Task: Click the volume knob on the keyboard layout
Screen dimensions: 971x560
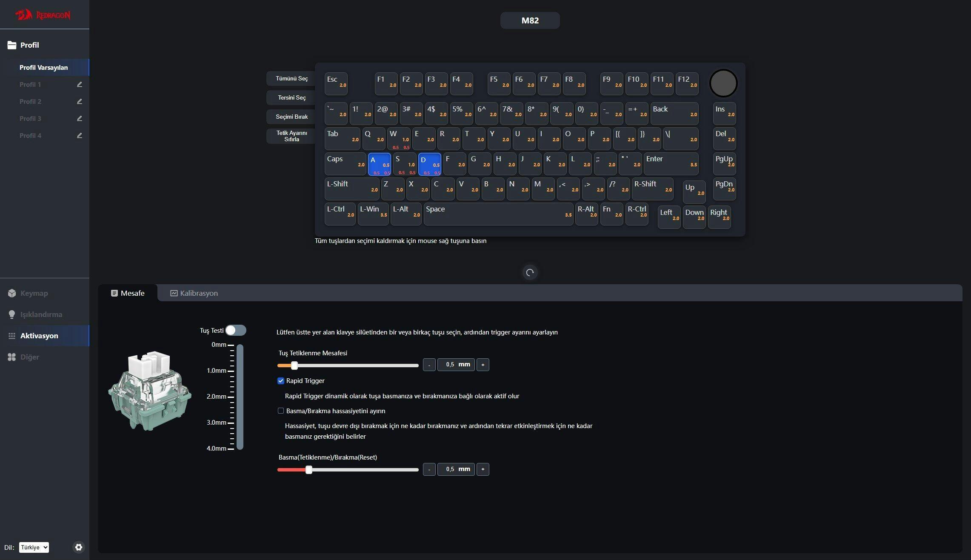Action: [x=723, y=83]
